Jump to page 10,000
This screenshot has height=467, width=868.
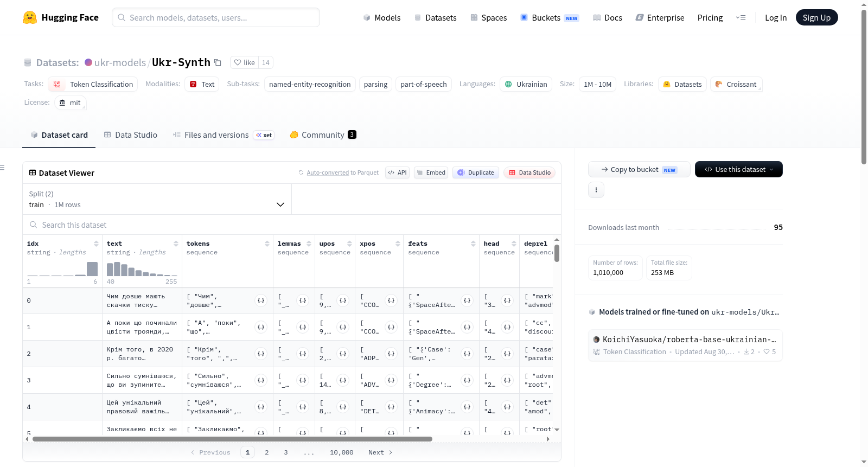coord(342,452)
